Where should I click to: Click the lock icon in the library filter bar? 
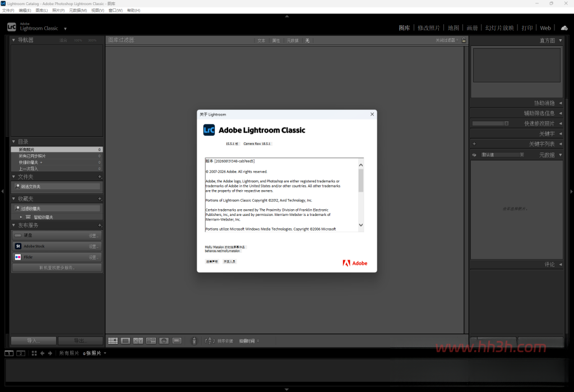464,40
